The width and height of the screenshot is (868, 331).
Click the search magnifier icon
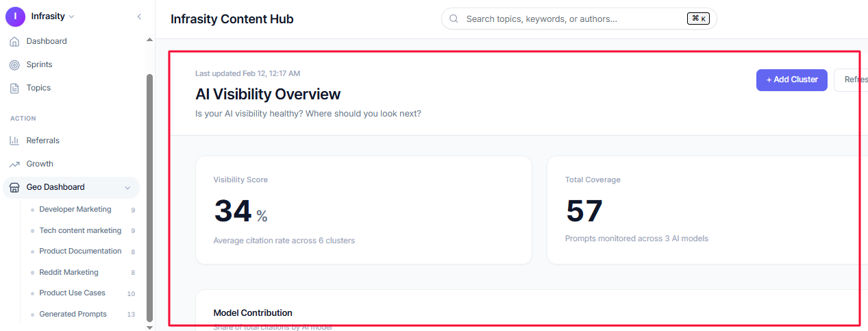(x=454, y=19)
